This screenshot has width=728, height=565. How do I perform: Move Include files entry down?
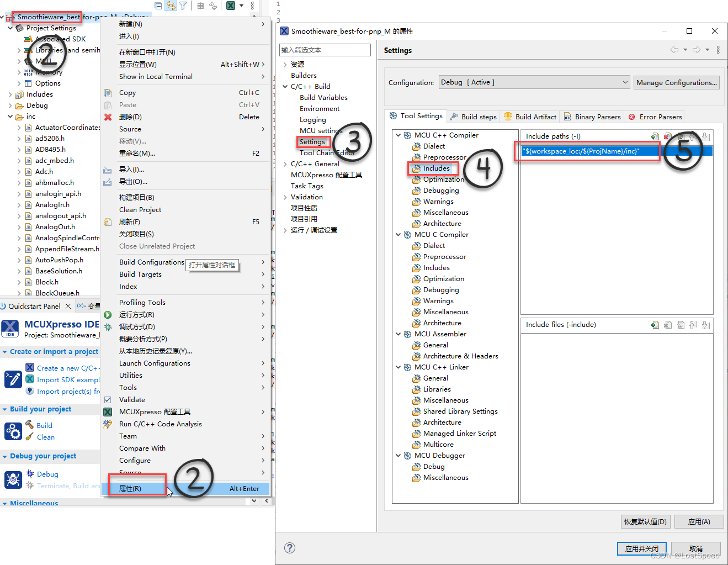[x=706, y=325]
